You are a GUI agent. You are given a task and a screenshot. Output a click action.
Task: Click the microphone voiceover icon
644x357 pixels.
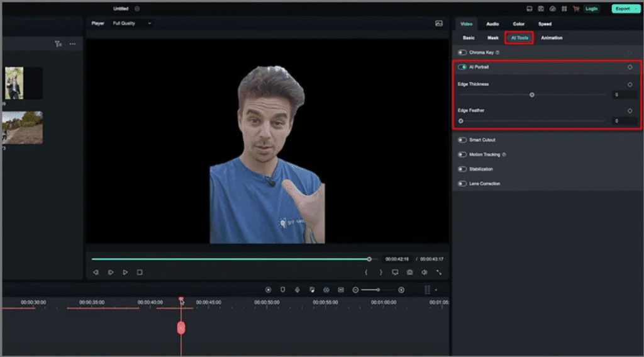click(x=297, y=290)
